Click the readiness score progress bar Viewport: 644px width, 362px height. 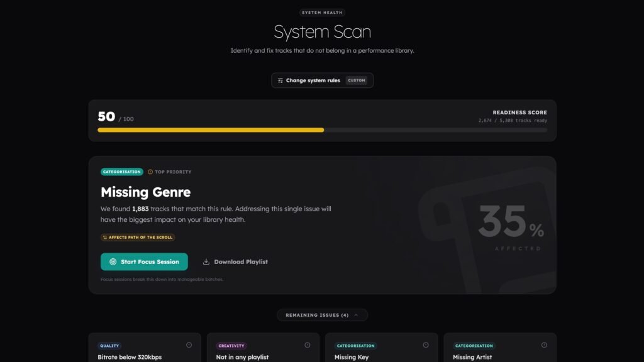322,130
